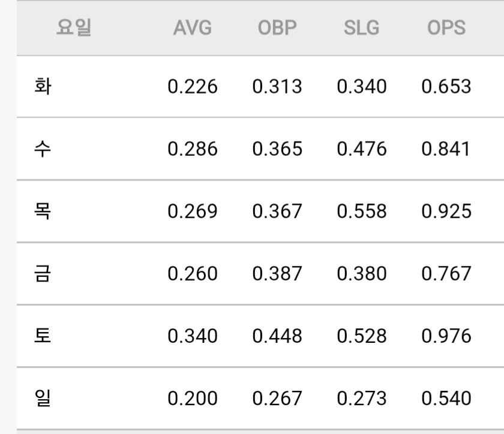Select the 목 row label

point(43,211)
